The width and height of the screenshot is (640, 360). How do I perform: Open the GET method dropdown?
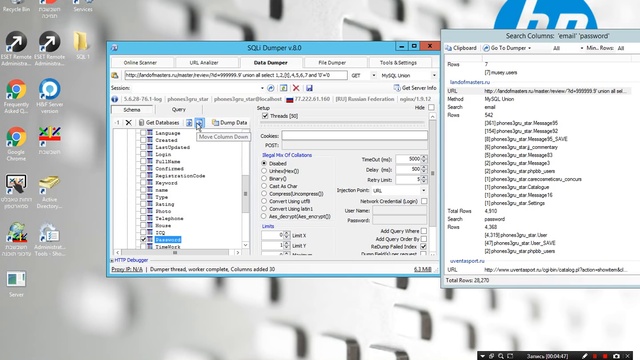tap(373, 76)
